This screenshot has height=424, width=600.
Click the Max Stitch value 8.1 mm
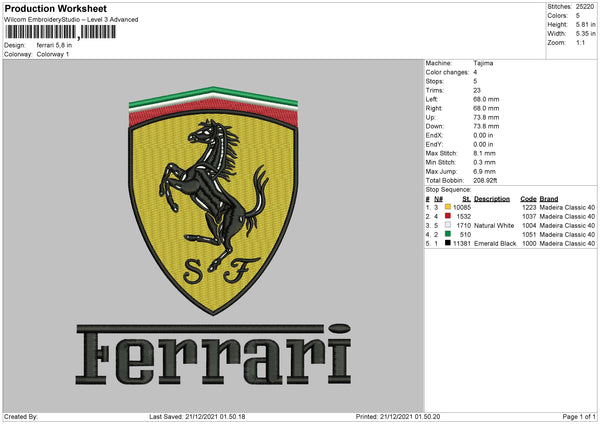[x=484, y=153]
